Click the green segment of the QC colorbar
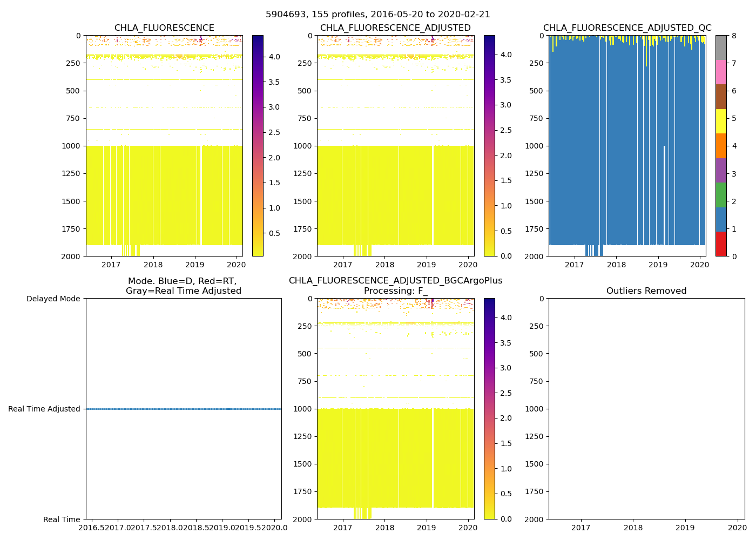 (x=721, y=195)
